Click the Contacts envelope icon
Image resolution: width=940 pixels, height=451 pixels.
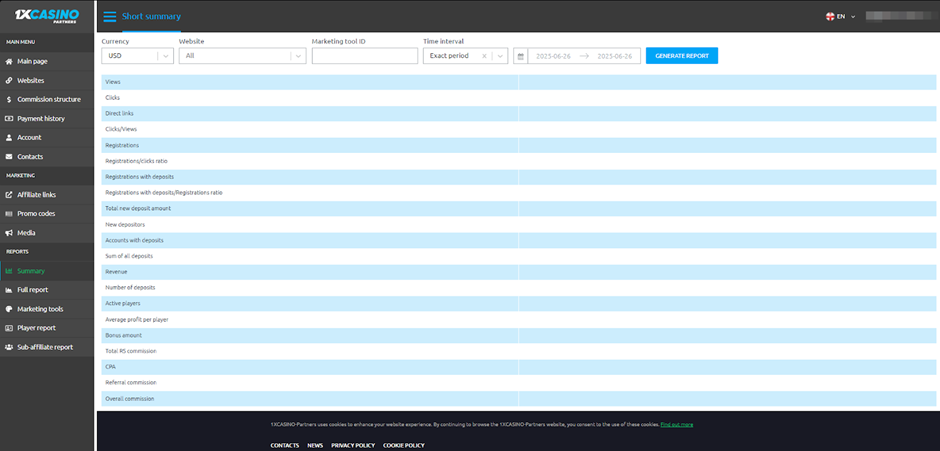tap(9, 157)
